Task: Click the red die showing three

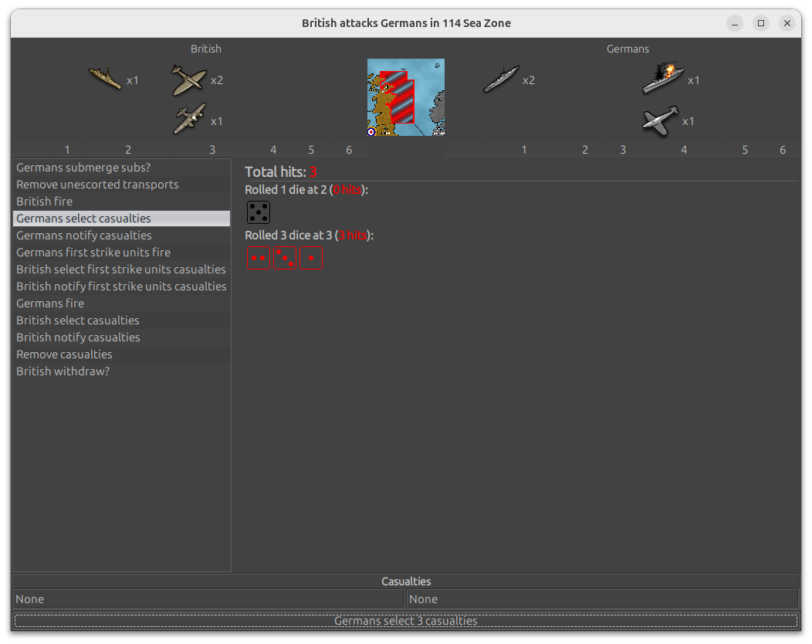Action: [285, 258]
